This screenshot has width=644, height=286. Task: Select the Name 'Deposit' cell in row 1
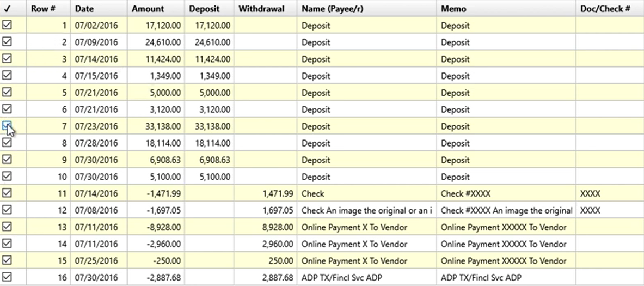(367, 26)
